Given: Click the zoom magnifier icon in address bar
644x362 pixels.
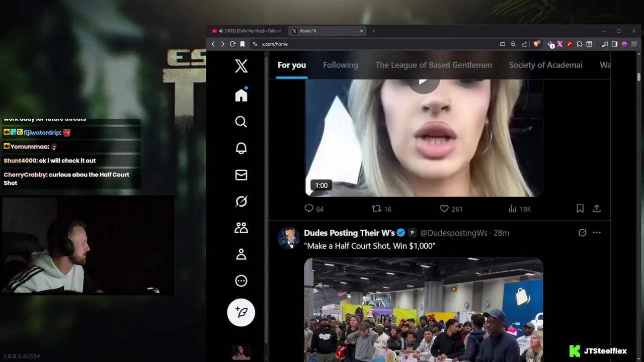Looking at the screenshot, I should click(x=513, y=44).
